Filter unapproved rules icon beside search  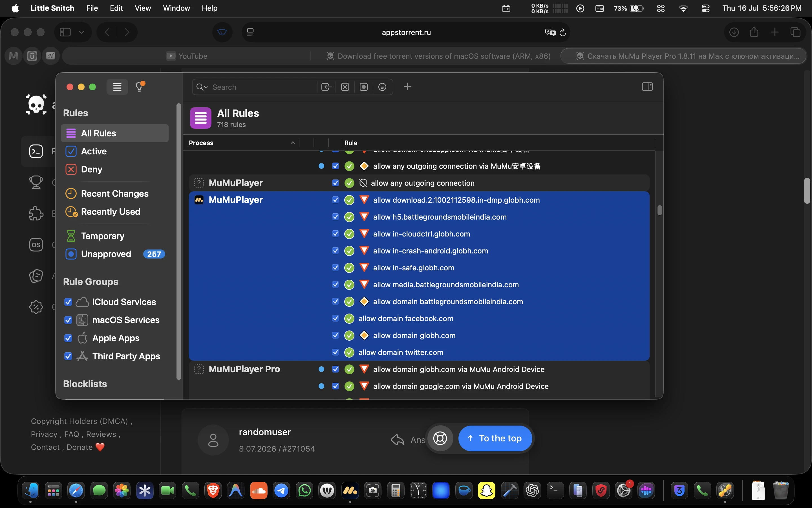[364, 87]
